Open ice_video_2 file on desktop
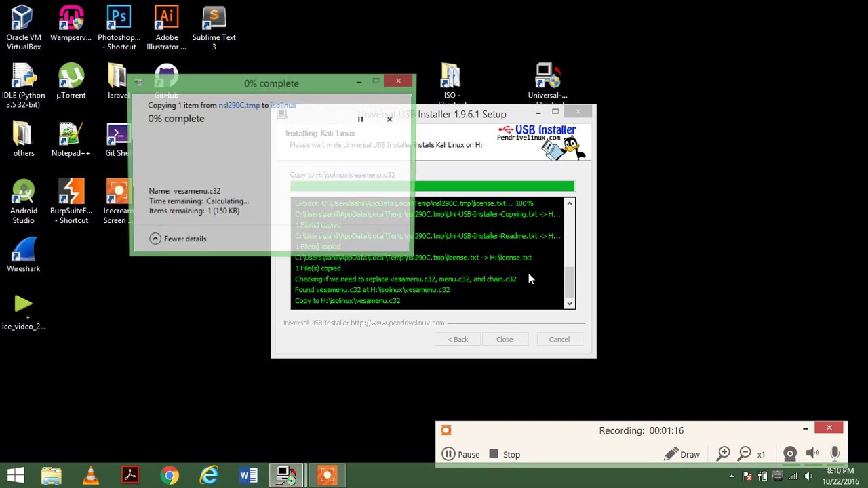Image resolution: width=868 pixels, height=488 pixels. coord(24,312)
